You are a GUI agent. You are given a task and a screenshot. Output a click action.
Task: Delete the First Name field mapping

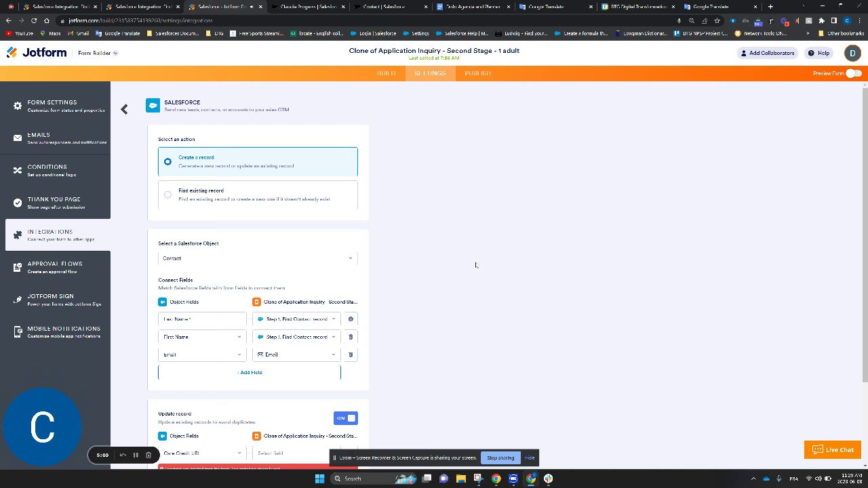coord(351,337)
